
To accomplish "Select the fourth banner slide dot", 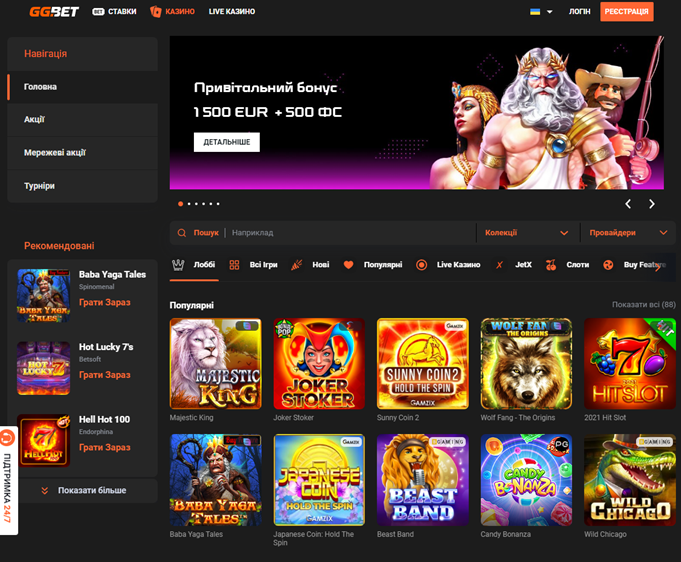I will click(204, 204).
